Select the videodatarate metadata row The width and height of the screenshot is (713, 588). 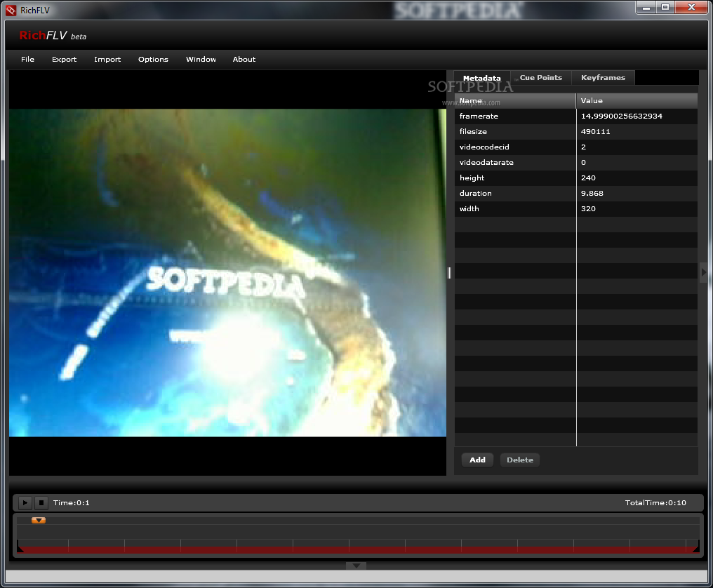pyautogui.click(x=576, y=162)
